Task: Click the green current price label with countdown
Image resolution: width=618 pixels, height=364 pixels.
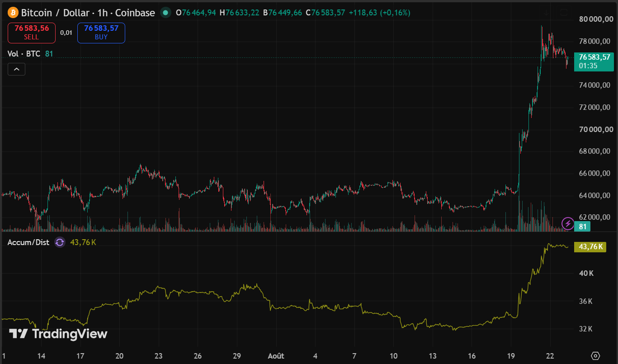Action: [594, 61]
